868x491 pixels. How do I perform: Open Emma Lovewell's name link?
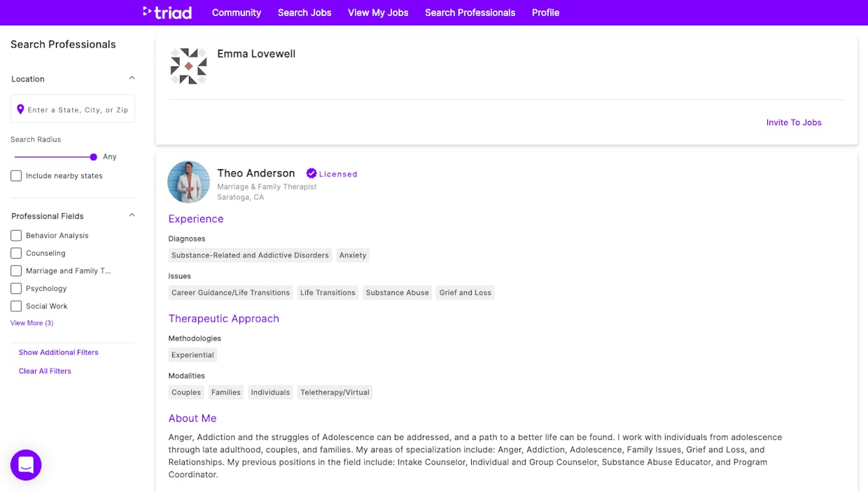(x=256, y=54)
